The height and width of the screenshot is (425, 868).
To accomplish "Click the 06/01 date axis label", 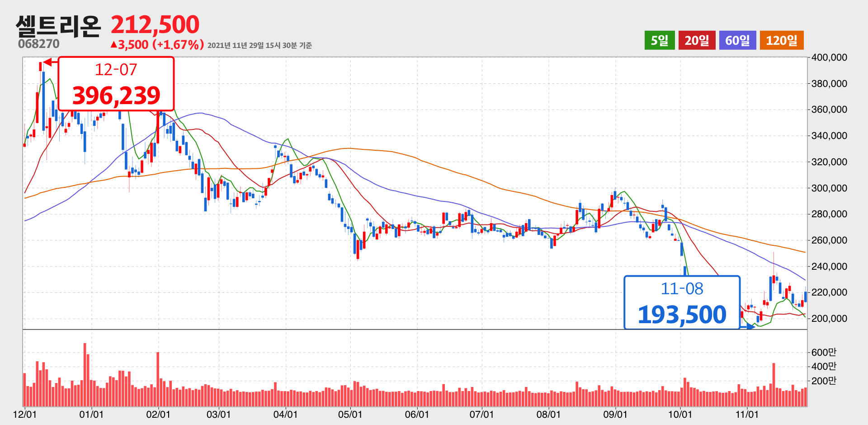I will click(417, 415).
